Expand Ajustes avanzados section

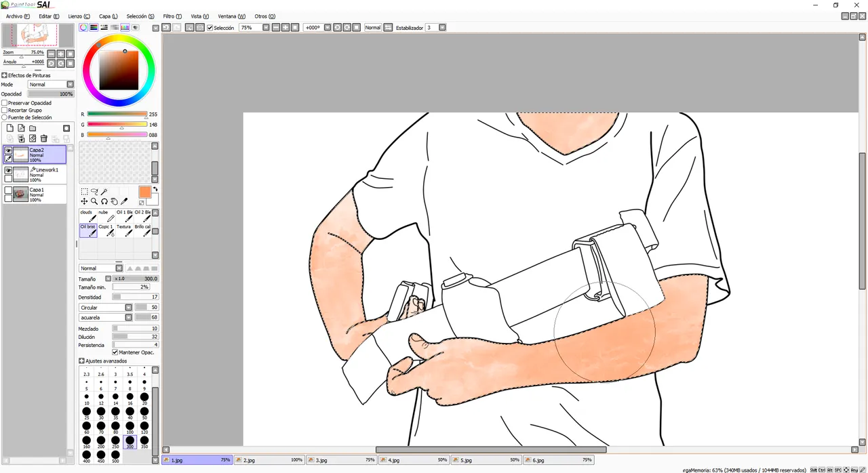(x=82, y=361)
